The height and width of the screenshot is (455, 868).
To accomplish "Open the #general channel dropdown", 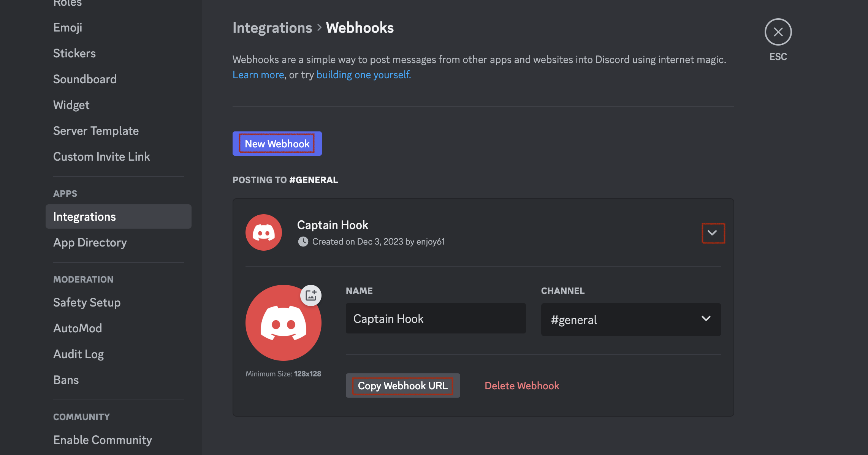I will 631,319.
